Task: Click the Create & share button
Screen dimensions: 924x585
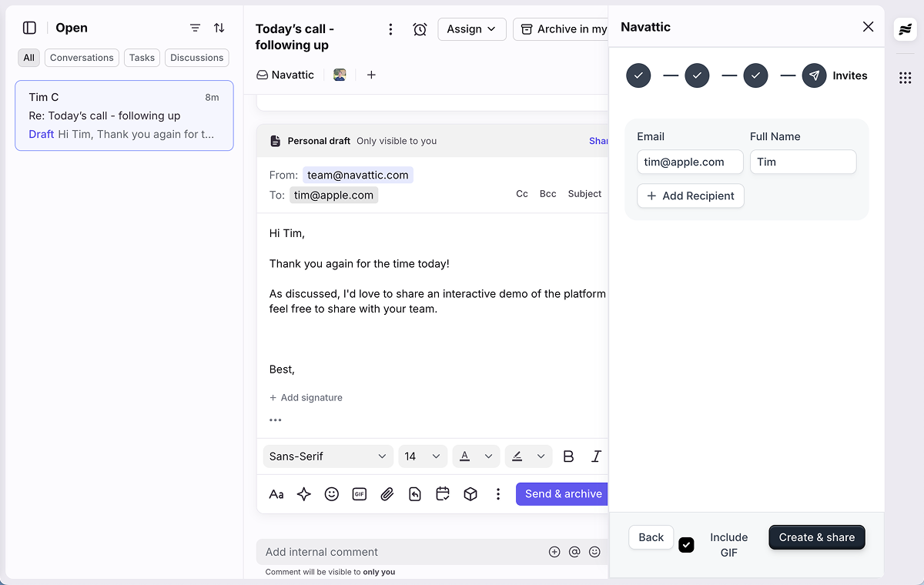Action: (816, 537)
